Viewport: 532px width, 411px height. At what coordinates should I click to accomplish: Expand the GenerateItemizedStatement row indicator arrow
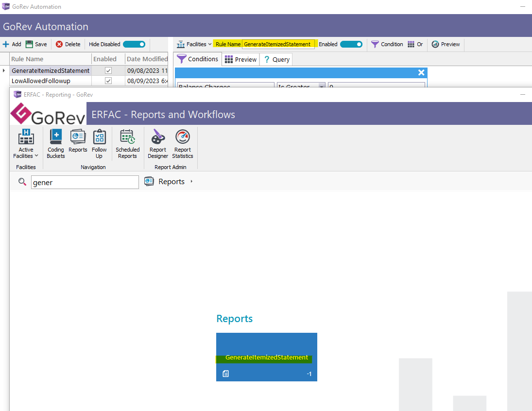[4, 70]
